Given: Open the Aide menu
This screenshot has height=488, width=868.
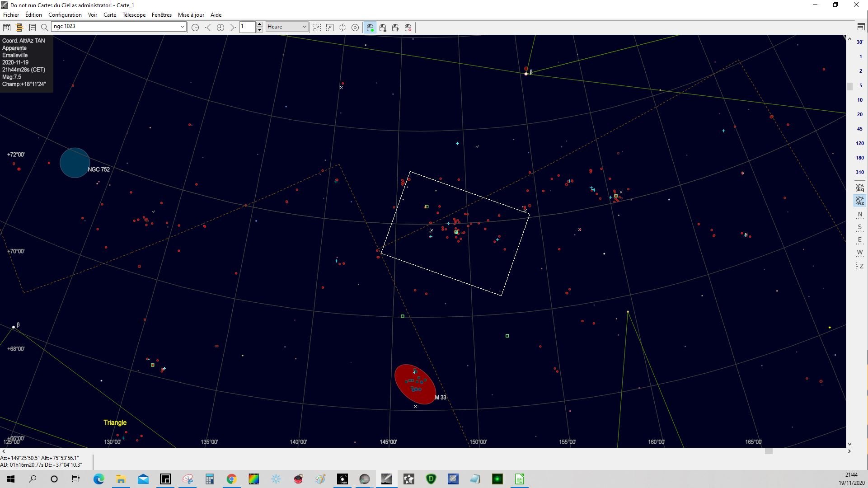Looking at the screenshot, I should [216, 15].
